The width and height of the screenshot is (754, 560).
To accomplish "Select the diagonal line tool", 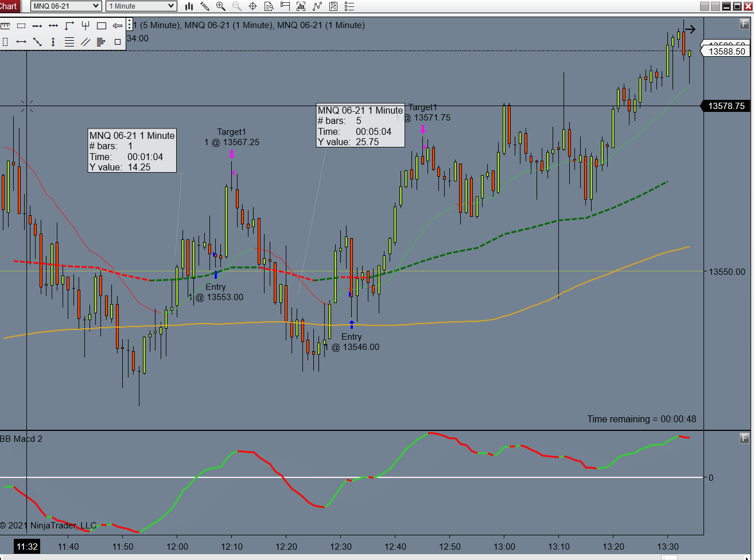I will tap(37, 42).
